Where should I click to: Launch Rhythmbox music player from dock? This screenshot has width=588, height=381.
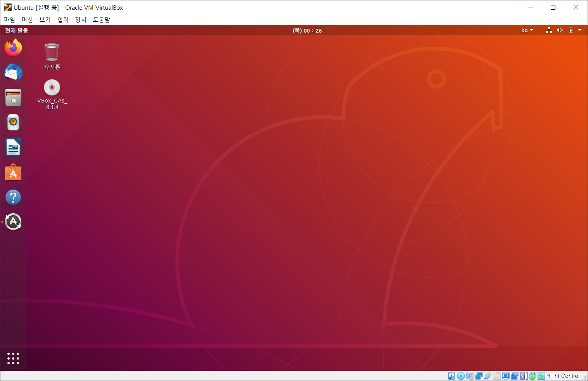(x=13, y=122)
